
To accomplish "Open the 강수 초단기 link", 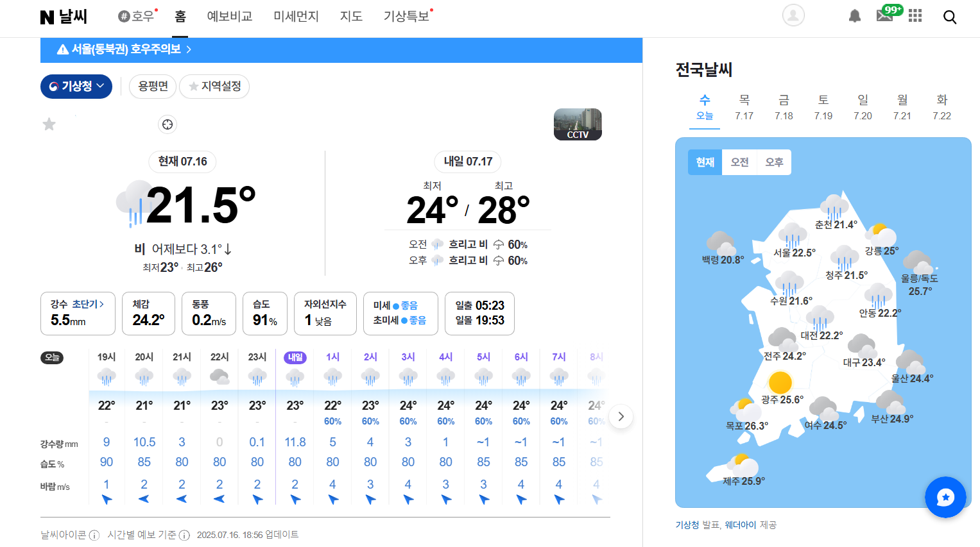I will 85,304.
